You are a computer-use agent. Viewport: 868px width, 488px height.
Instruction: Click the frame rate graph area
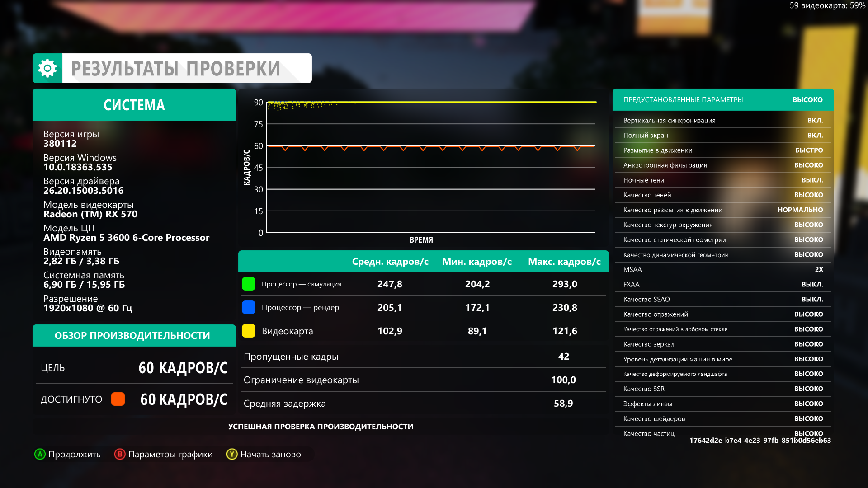tap(430, 167)
